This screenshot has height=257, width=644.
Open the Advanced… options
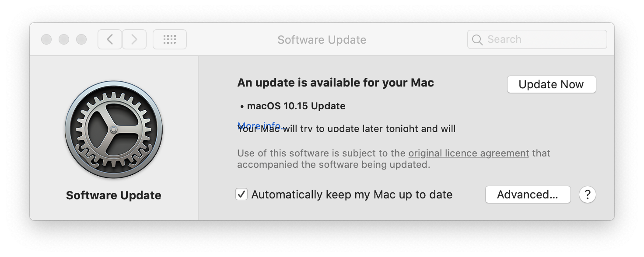528,194
